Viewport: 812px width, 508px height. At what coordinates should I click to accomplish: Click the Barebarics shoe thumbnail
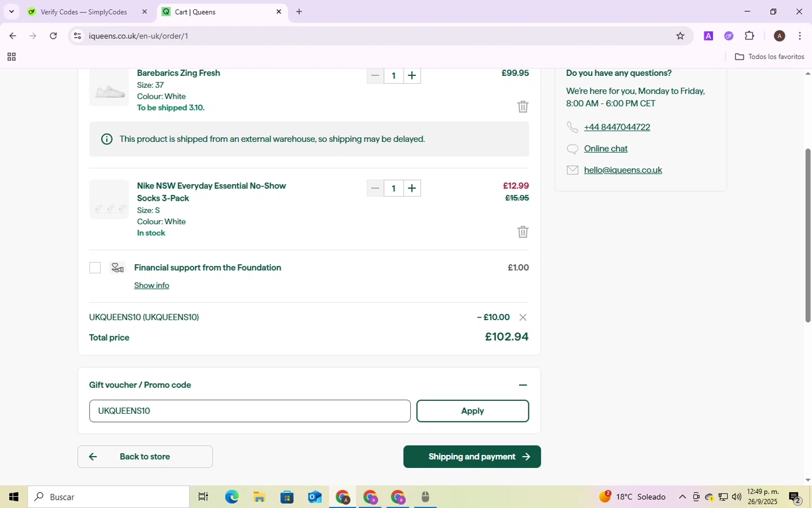(109, 88)
